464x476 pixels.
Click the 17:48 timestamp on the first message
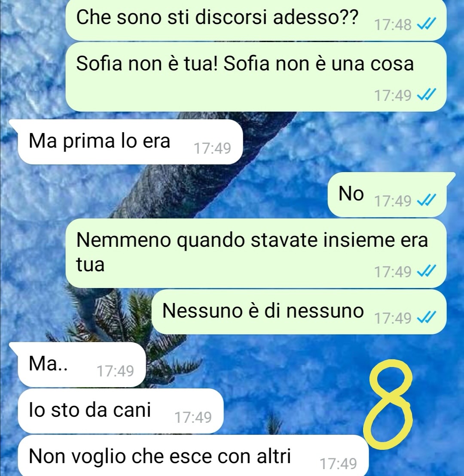coord(393,24)
